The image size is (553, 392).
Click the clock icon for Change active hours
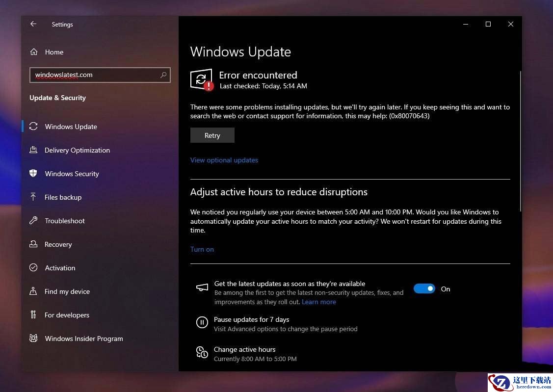(202, 352)
